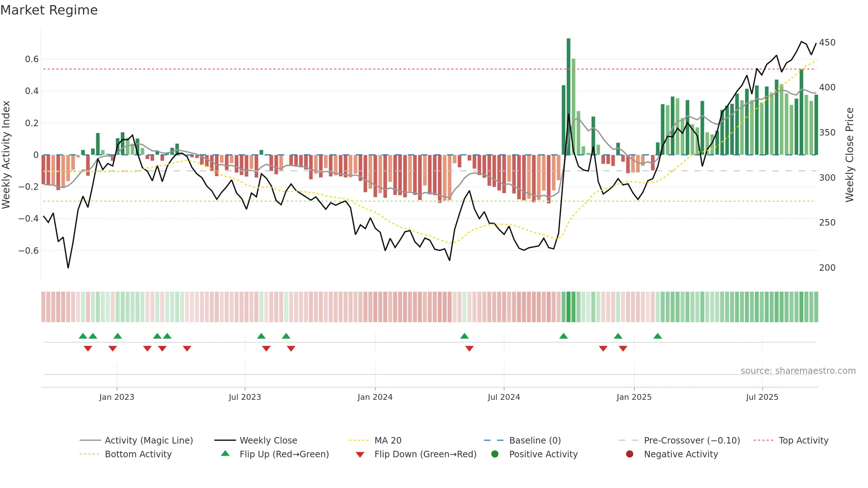Toggle Flip Down (Green→Red) legend entry
The width and height of the screenshot is (868, 488).
416,454
